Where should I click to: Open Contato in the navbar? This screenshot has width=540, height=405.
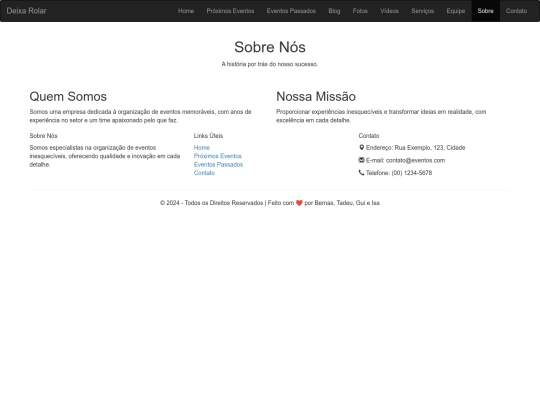click(517, 11)
